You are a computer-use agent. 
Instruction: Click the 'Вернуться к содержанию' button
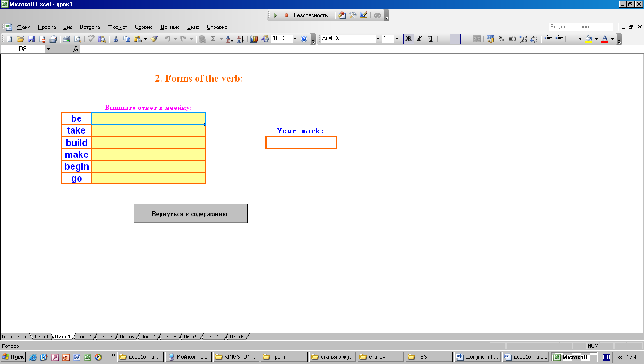pos(190,214)
